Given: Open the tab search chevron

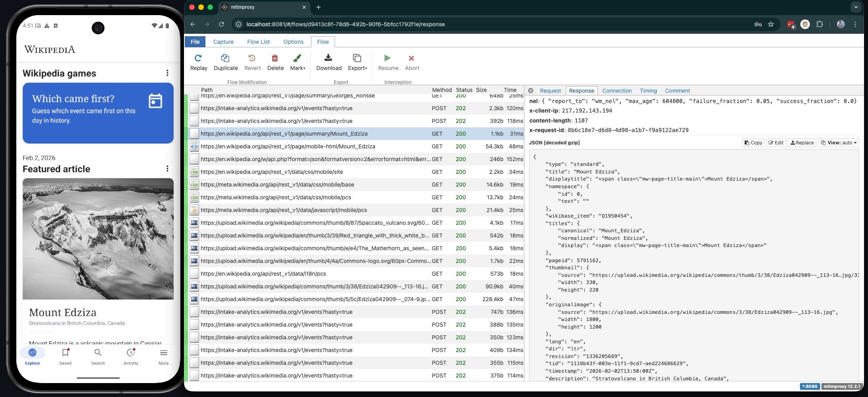Looking at the screenshot, I should tap(856, 7).
